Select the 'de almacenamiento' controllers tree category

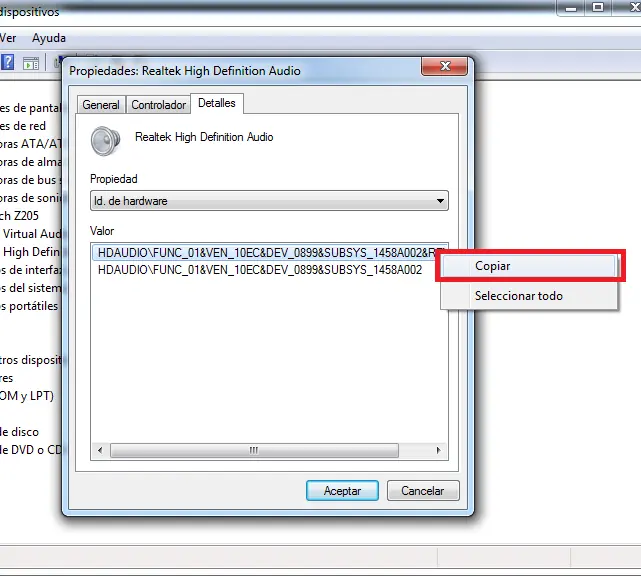tap(31, 162)
